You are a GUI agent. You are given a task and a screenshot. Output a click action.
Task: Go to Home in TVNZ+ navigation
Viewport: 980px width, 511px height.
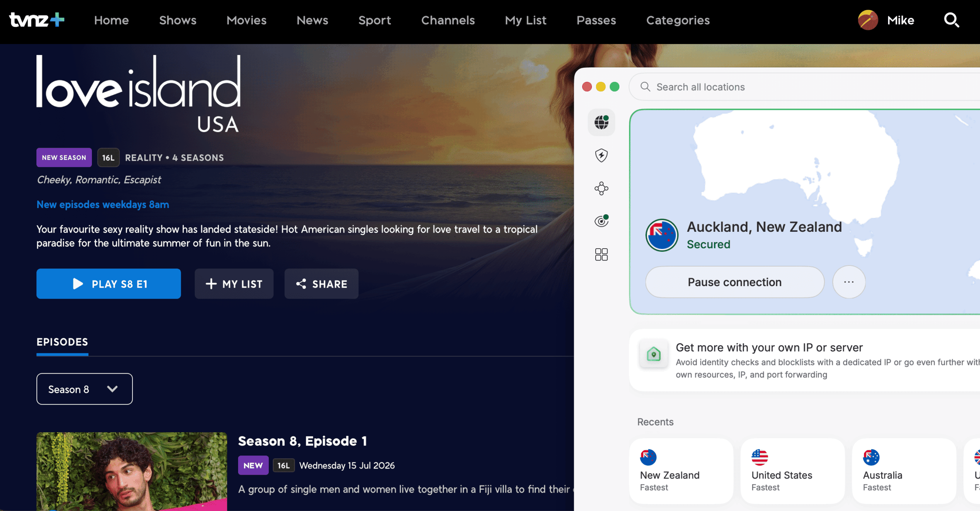tap(111, 20)
